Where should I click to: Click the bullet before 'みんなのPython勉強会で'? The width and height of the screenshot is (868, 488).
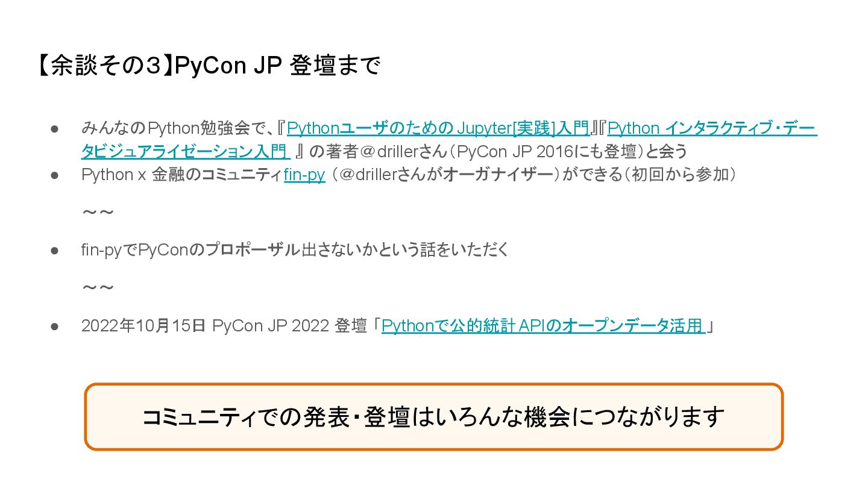[x=54, y=128]
